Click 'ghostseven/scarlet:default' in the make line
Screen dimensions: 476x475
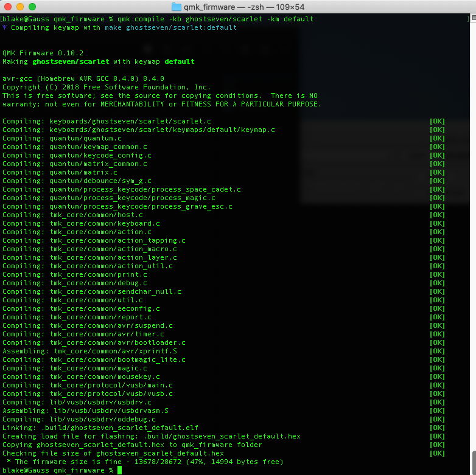coord(181,27)
